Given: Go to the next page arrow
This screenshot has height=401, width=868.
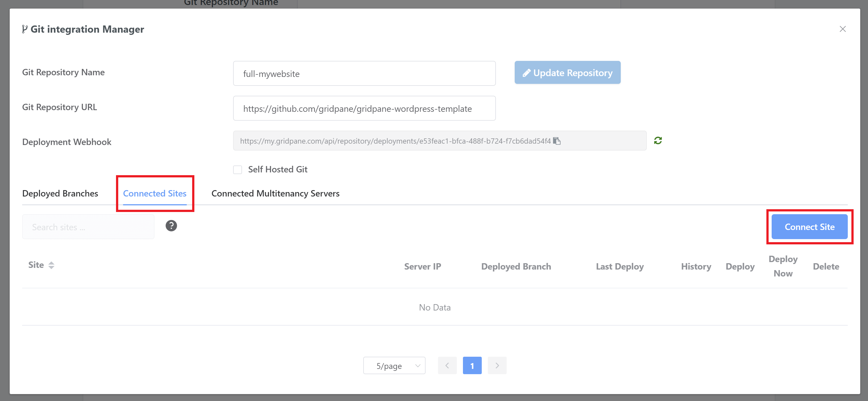Looking at the screenshot, I should coord(497,365).
